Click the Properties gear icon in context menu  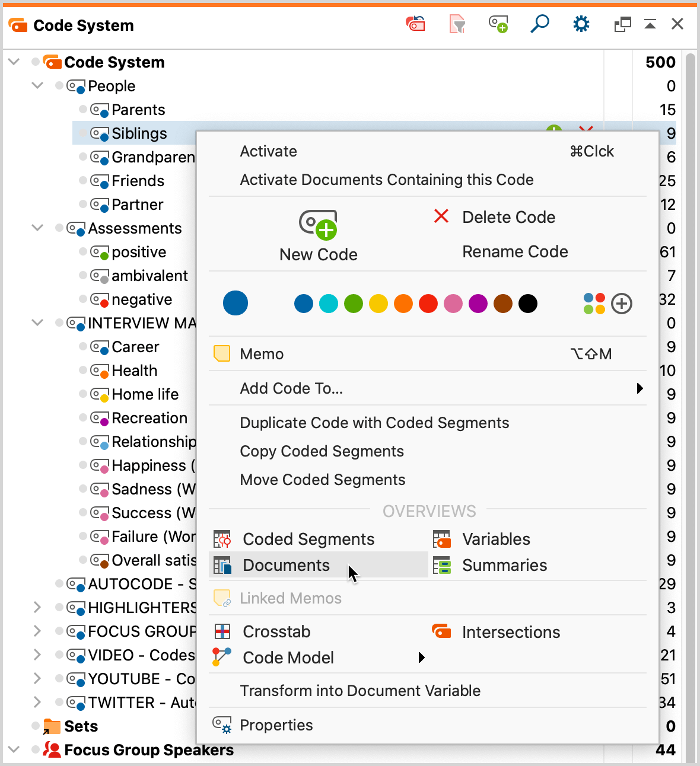(x=222, y=725)
